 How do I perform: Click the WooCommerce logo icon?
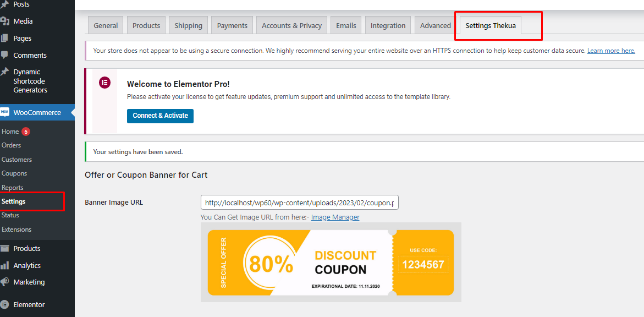4,112
